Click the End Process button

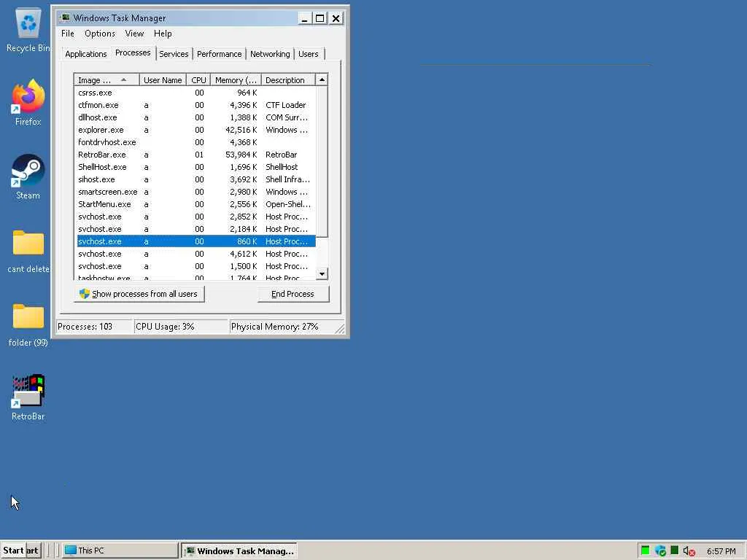293,294
